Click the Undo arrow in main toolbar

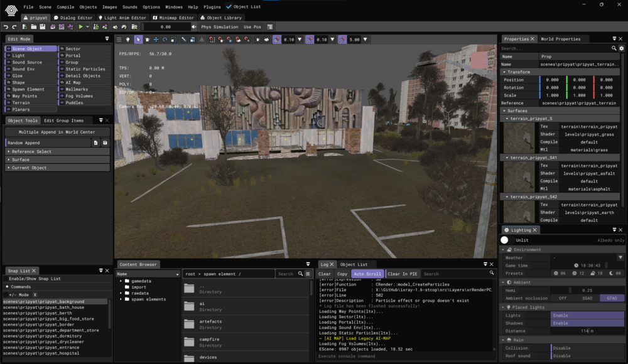(6, 27)
